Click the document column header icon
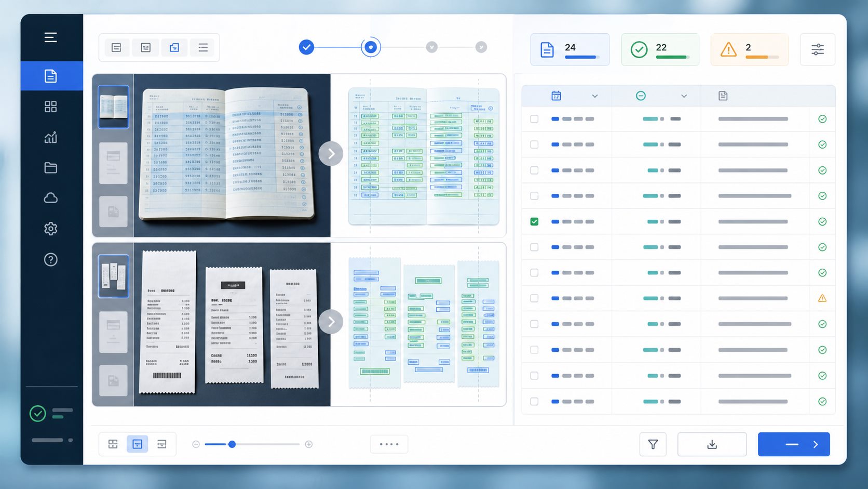 point(723,96)
